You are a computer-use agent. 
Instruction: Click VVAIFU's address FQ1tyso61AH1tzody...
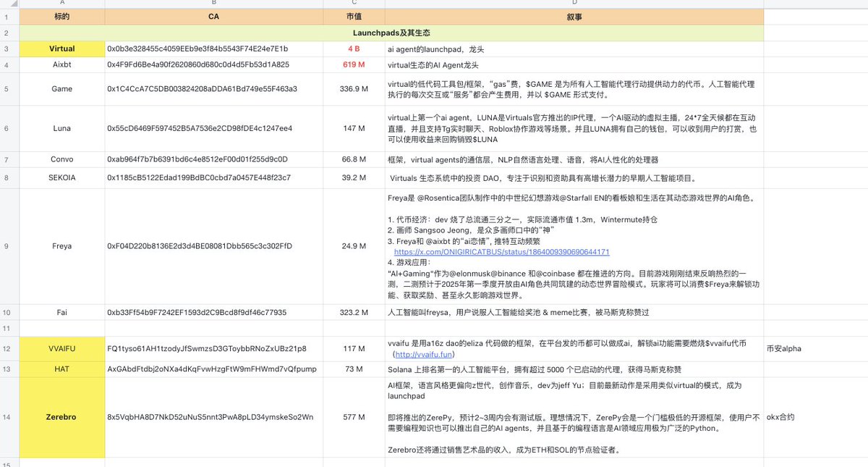207,348
